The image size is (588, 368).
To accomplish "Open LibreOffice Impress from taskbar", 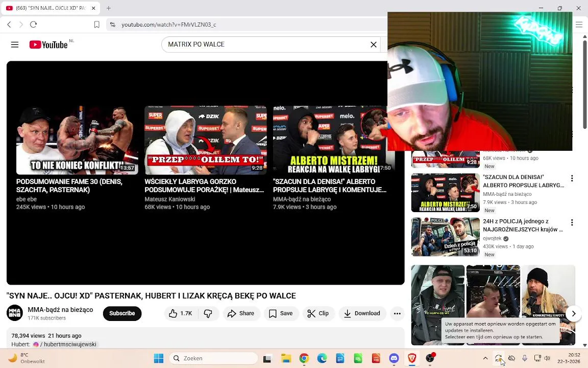I will [x=376, y=359].
